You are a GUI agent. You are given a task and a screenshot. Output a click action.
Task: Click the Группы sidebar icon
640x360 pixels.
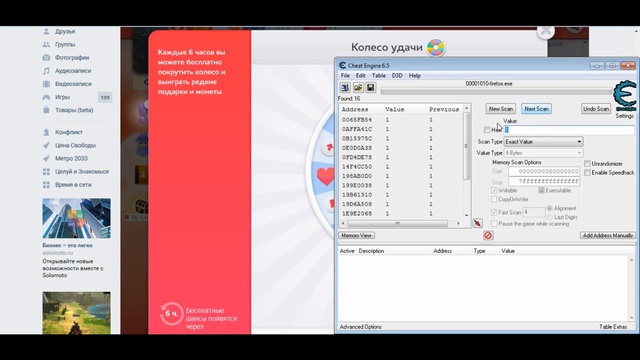click(x=47, y=44)
